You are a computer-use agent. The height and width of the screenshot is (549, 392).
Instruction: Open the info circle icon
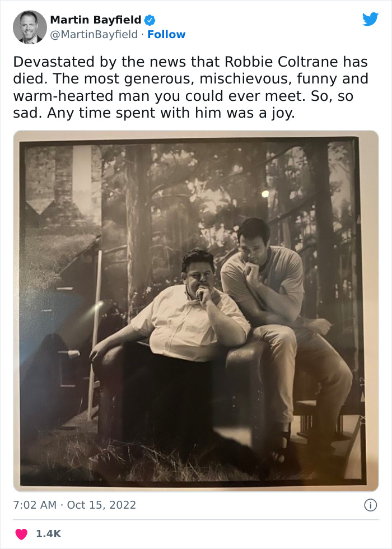point(370,505)
